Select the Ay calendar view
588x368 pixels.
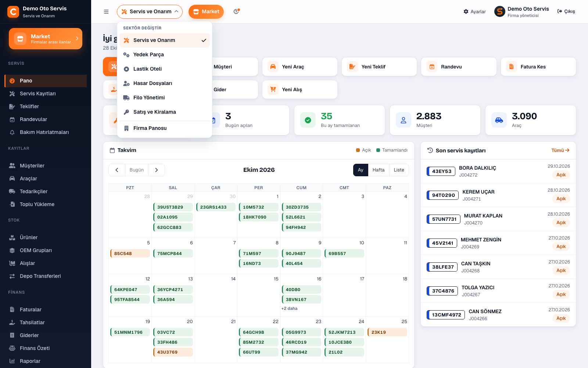coord(361,170)
